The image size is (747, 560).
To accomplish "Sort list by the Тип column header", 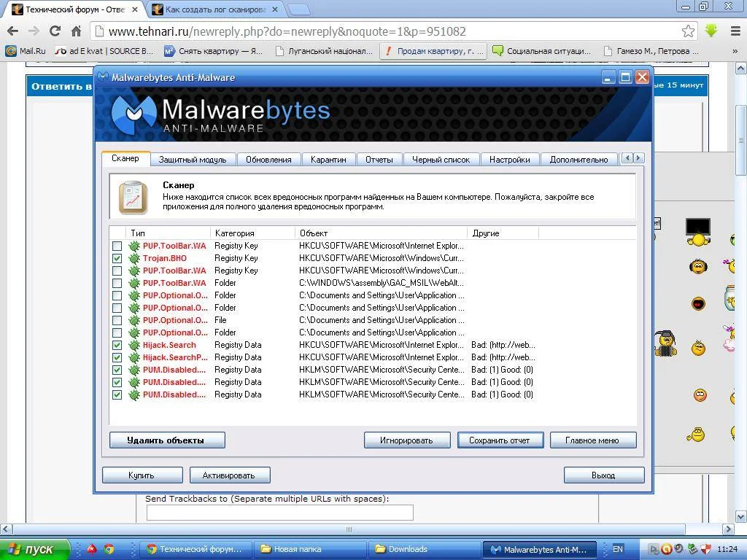I will pos(168,233).
